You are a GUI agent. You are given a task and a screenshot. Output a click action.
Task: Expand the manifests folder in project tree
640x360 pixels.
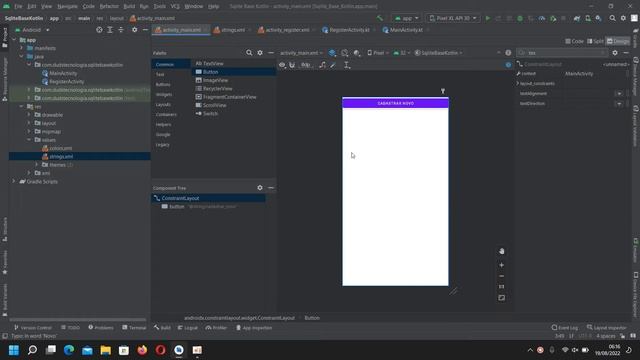[22, 48]
